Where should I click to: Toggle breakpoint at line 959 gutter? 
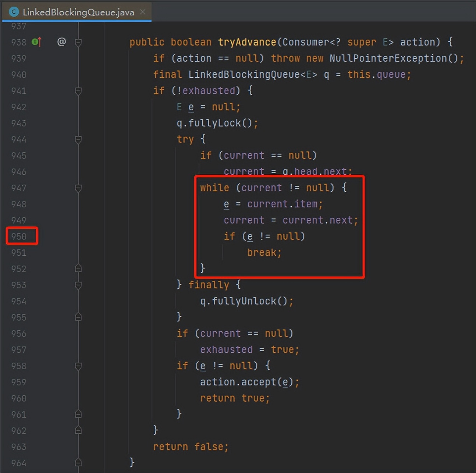click(x=19, y=382)
